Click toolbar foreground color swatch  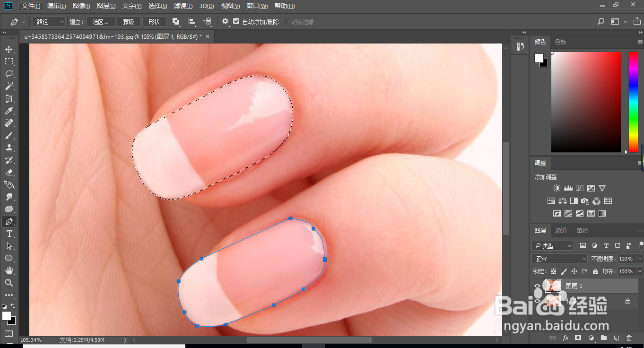coord(7,316)
